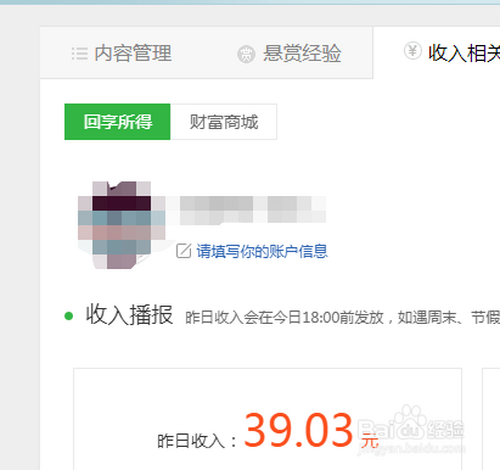Image resolution: width=500 pixels, height=470 pixels.
Task: Open the 财富商城 section
Action: tap(223, 122)
